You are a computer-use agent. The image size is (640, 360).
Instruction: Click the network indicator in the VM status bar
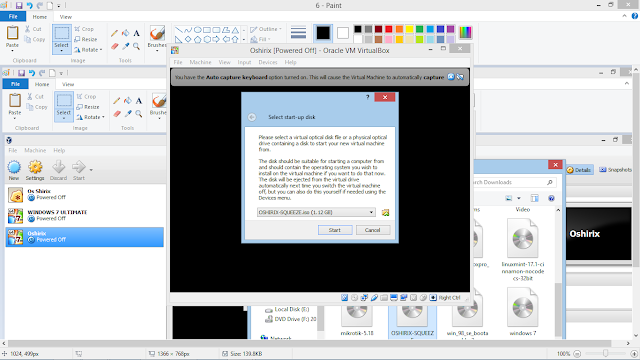click(x=364, y=298)
